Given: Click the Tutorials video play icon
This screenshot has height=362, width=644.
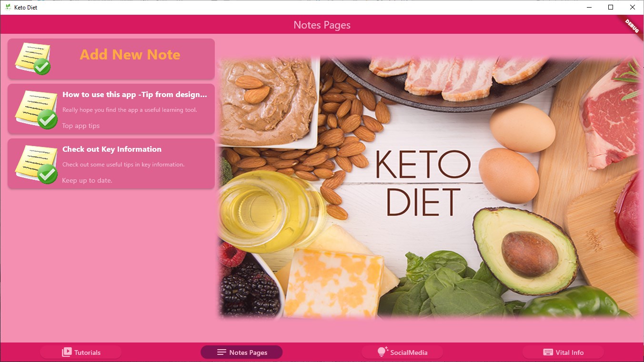Looking at the screenshot, I should [67, 352].
